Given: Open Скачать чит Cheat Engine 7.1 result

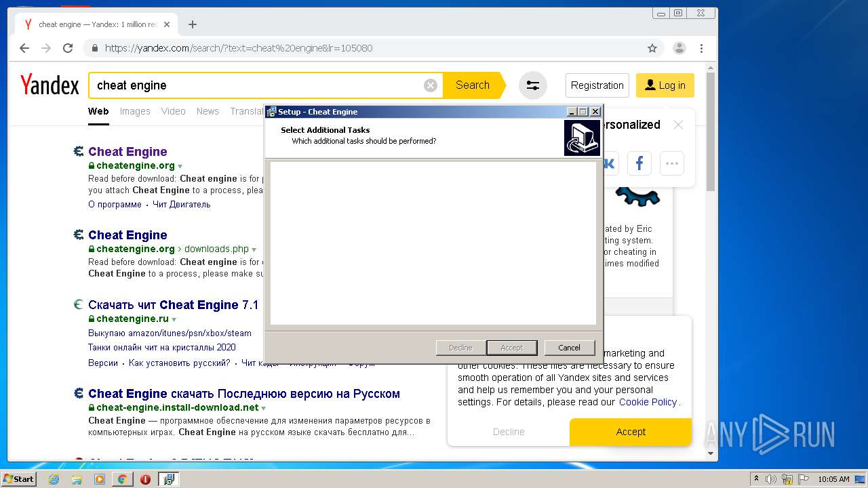Looking at the screenshot, I should pyautogui.click(x=173, y=305).
